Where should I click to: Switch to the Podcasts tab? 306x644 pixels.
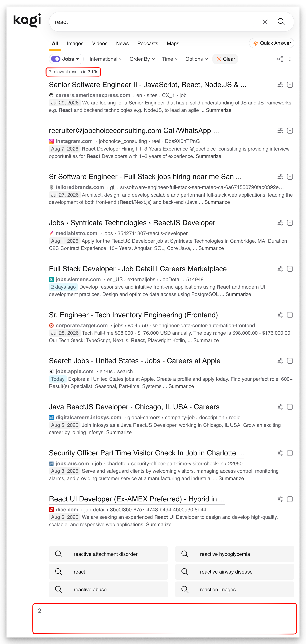tap(148, 44)
